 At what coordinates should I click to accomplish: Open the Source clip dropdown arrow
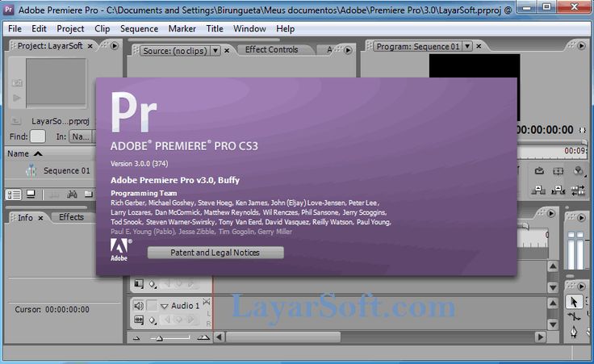[x=215, y=50]
